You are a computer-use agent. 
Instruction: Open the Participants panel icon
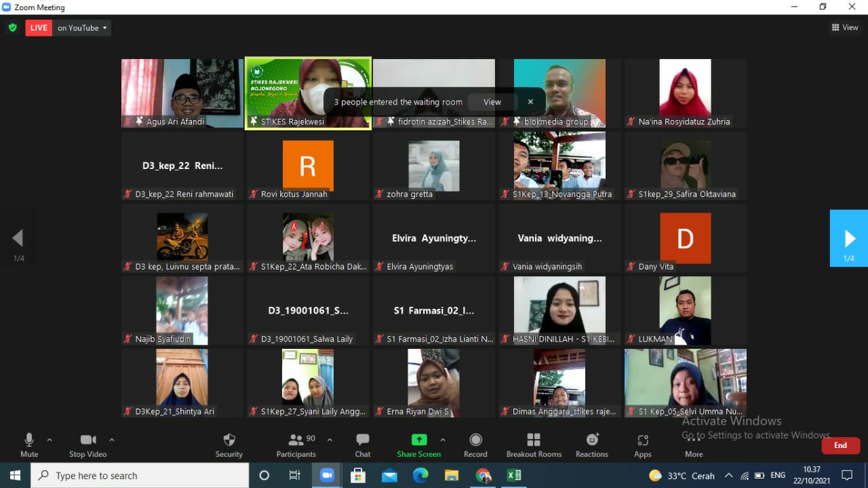(x=296, y=440)
